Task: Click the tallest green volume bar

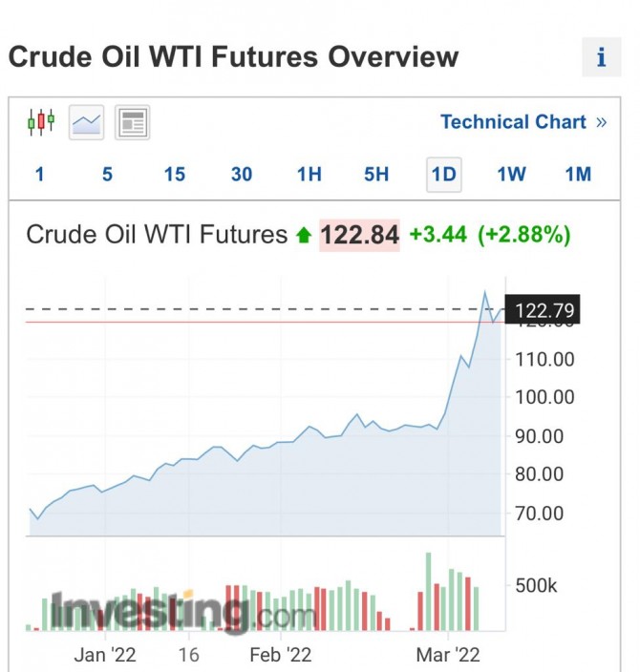Action: coord(428,592)
